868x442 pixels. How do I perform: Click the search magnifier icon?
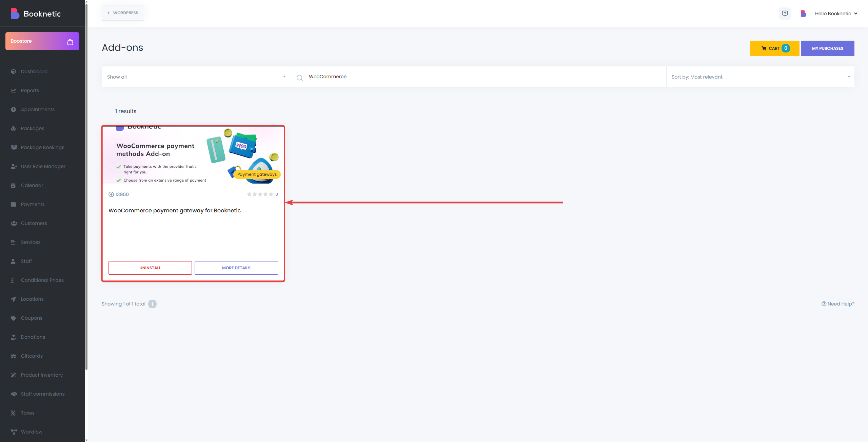coord(300,78)
